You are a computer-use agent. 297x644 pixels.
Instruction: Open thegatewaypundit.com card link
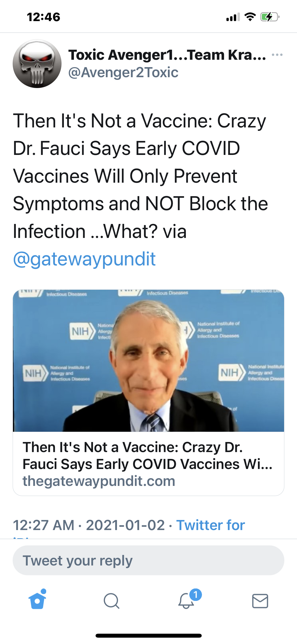[99, 481]
